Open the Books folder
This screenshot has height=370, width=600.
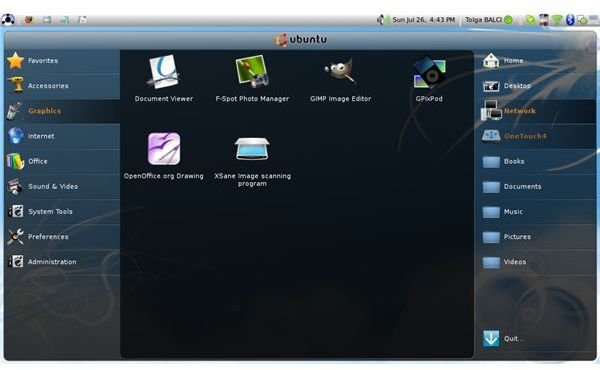click(536, 161)
